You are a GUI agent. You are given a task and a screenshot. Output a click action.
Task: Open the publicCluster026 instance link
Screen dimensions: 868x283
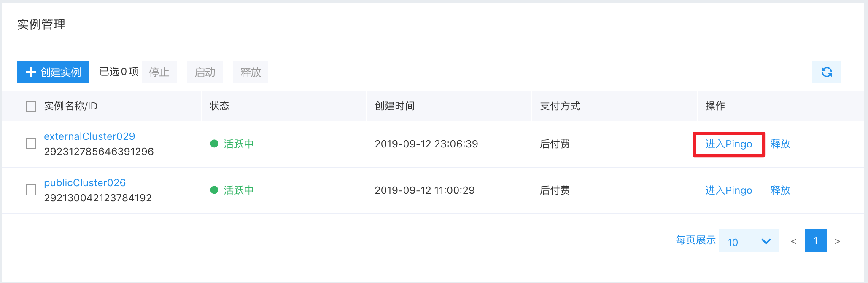tap(85, 183)
